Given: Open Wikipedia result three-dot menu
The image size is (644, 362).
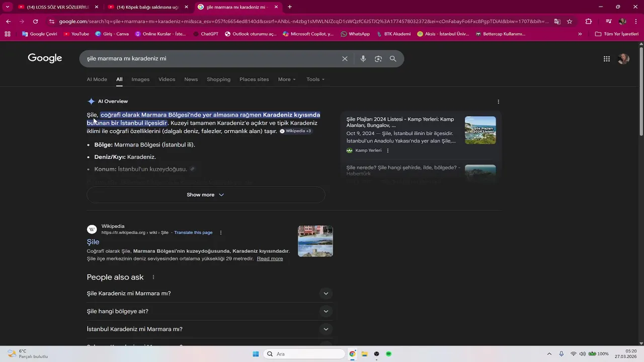Looking at the screenshot, I should 220,233.
